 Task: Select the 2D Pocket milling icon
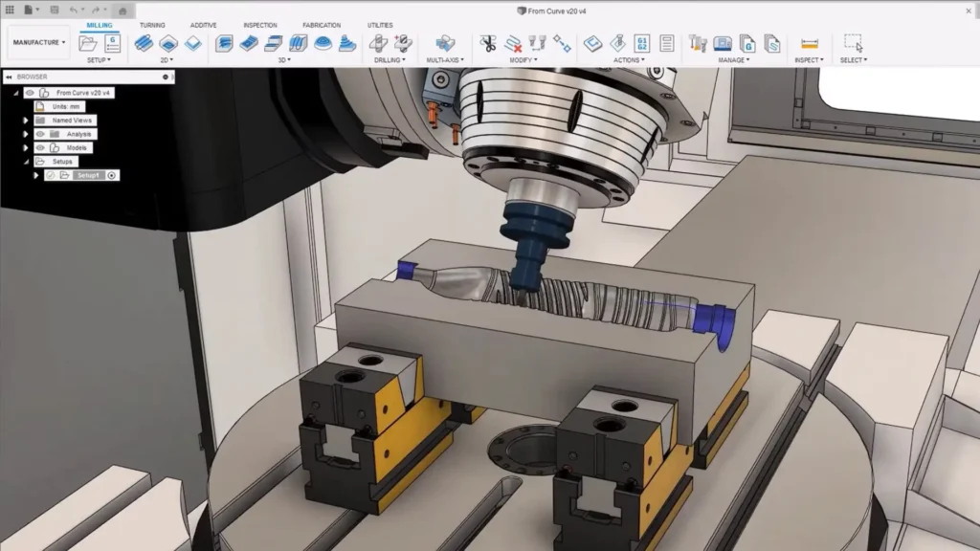[x=169, y=43]
